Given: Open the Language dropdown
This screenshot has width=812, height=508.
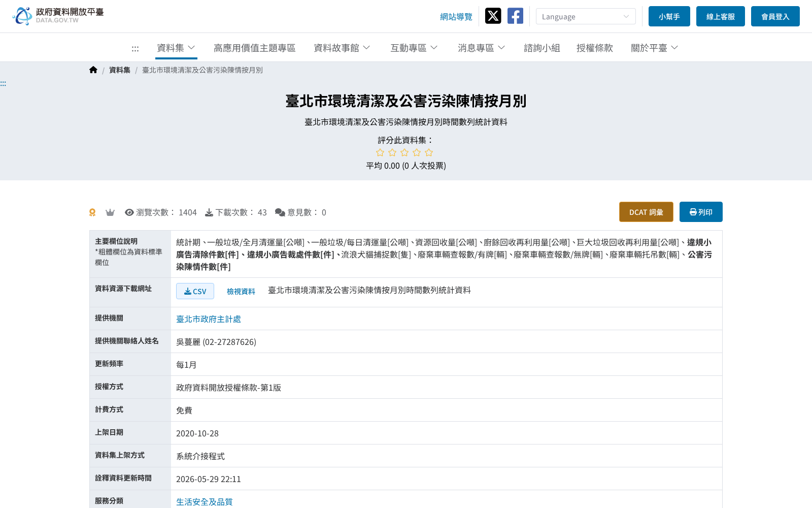Looking at the screenshot, I should (x=586, y=16).
